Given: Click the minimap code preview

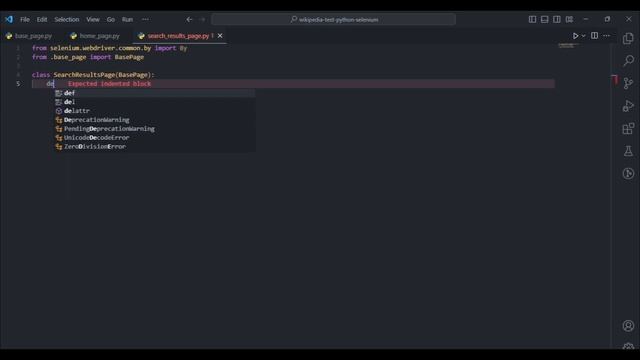Looking at the screenshot, I should (568, 45).
